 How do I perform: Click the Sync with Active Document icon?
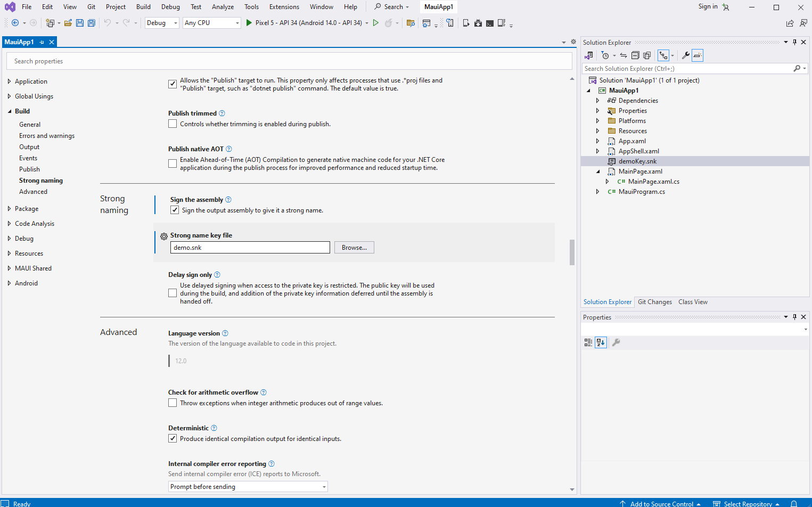coord(623,55)
